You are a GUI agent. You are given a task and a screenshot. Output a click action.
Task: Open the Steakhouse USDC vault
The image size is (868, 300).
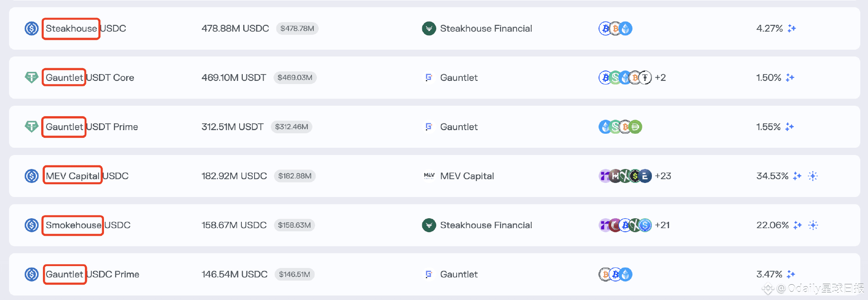pos(85,28)
